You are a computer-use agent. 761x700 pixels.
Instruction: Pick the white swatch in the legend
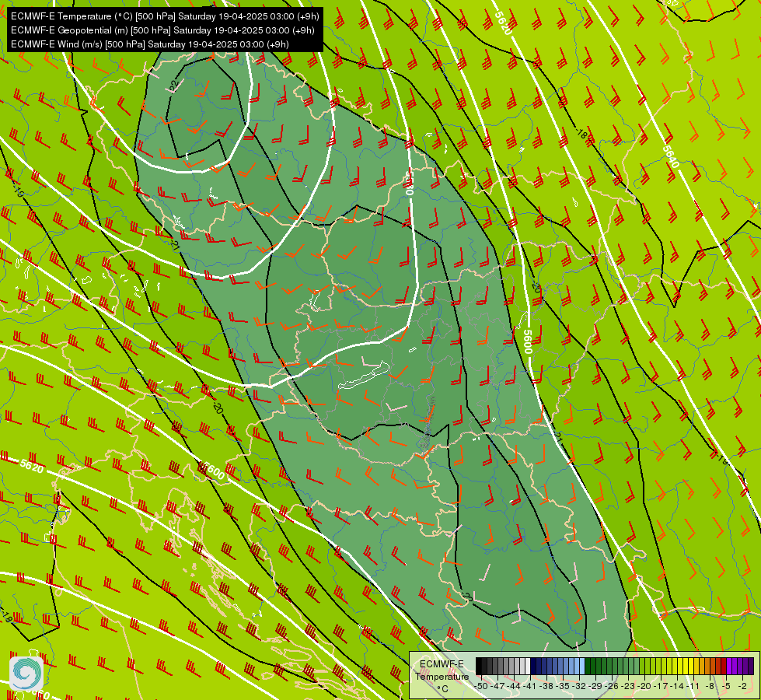pyautogui.click(x=528, y=666)
